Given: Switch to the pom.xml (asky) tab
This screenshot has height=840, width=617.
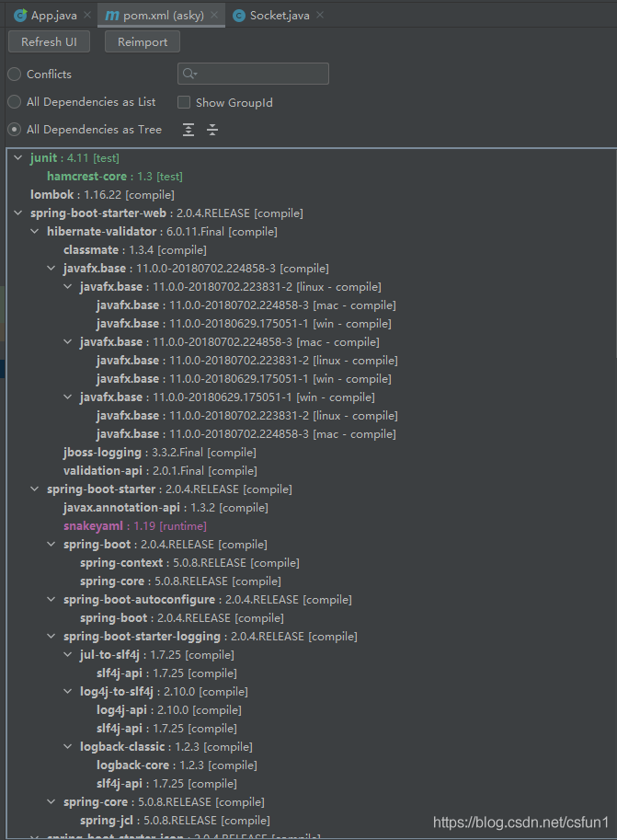Looking at the screenshot, I should tap(162, 16).
